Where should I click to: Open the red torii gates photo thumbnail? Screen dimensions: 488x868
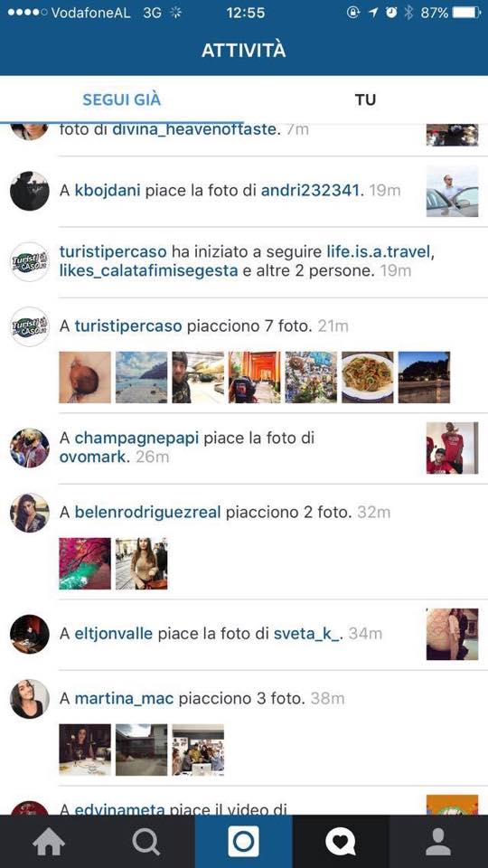255,377
